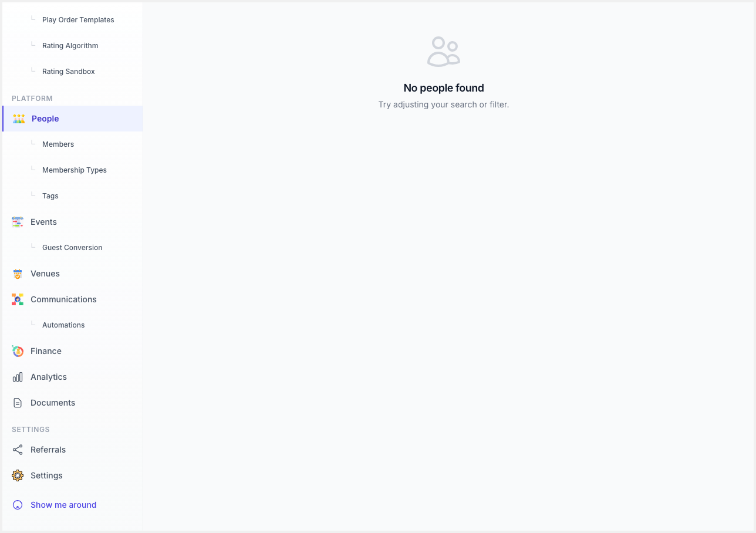Open the Documents label

[x=53, y=403]
